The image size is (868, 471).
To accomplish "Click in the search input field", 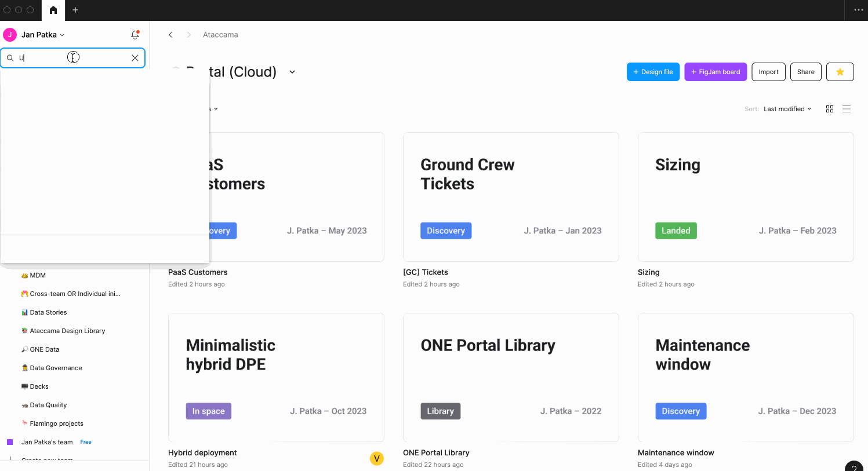I will (70, 58).
